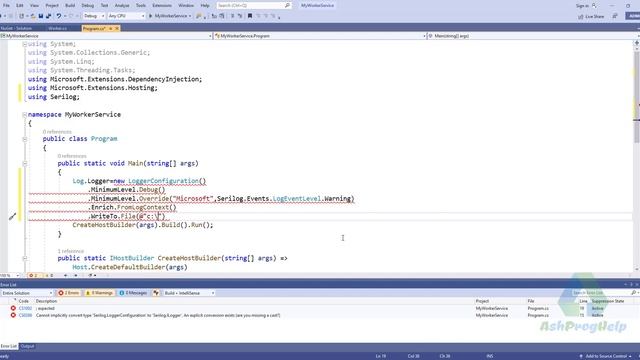Screen dimensions: 640x360
Task: Open the Extensions menu
Action: pos(162,6)
